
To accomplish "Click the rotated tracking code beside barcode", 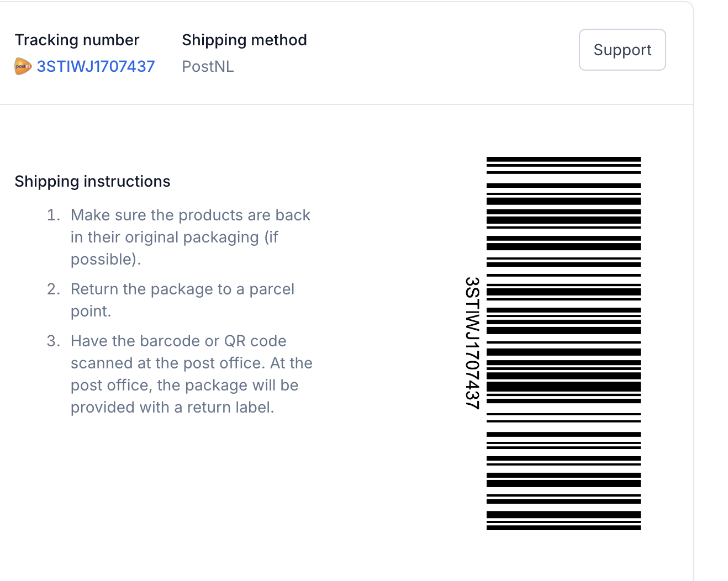I will pos(472,343).
